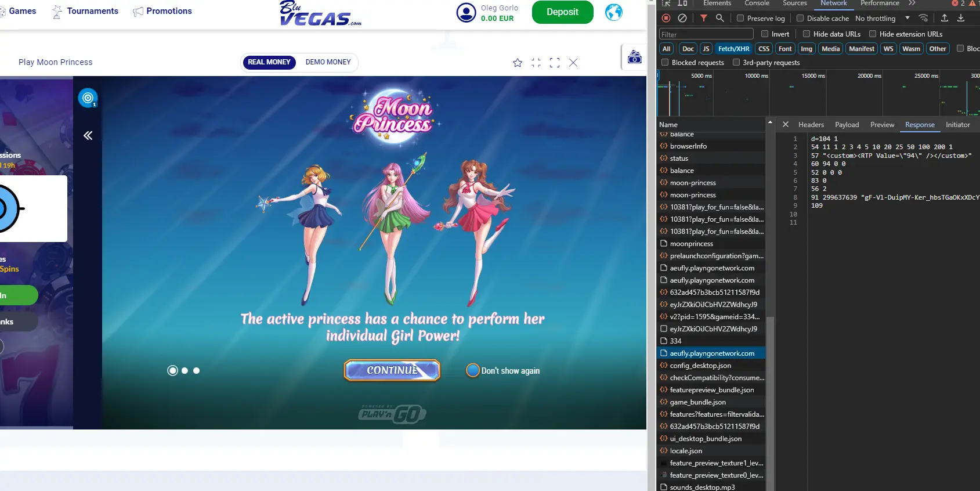Image resolution: width=980 pixels, height=491 pixels.
Task: Select the WS request type filter
Action: click(888, 49)
